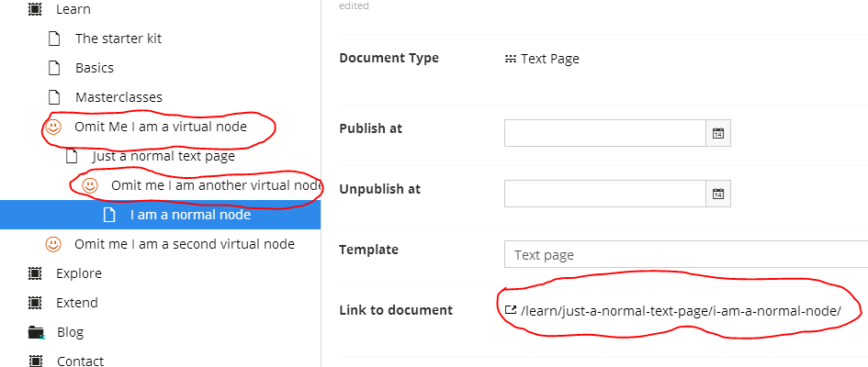This screenshot has width=868, height=367.
Task: Click the smiley icon beside Omit Me virtual node
Action: pyautogui.click(x=53, y=128)
